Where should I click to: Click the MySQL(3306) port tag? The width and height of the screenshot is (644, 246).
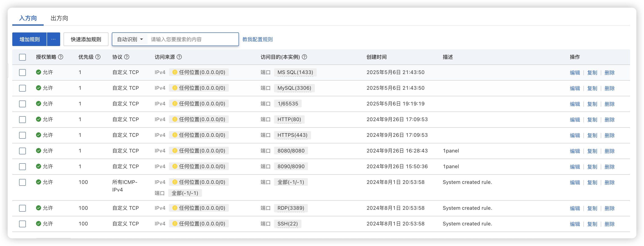[x=294, y=88]
